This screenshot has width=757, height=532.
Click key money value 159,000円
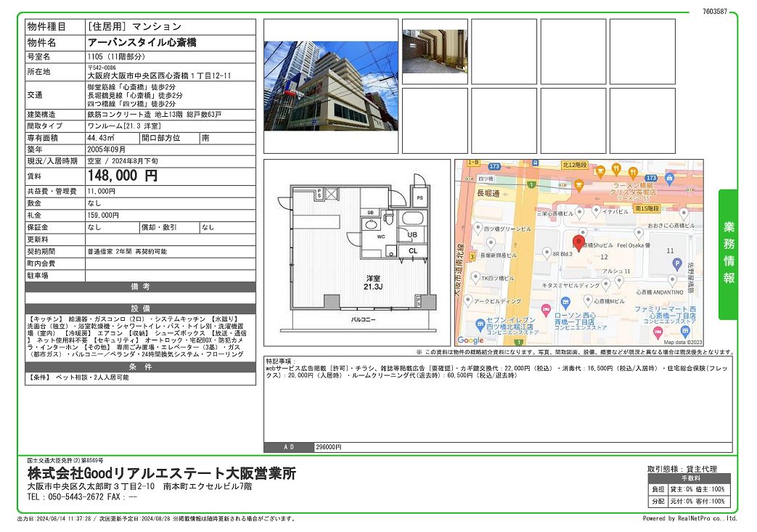click(x=103, y=216)
